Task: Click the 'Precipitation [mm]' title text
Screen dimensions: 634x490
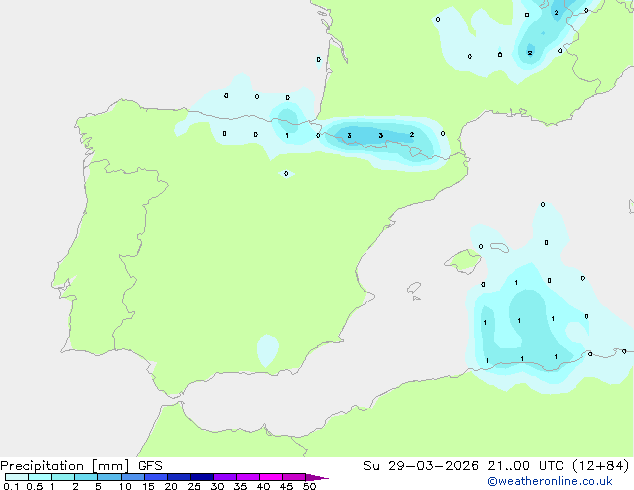Action: [65, 466]
